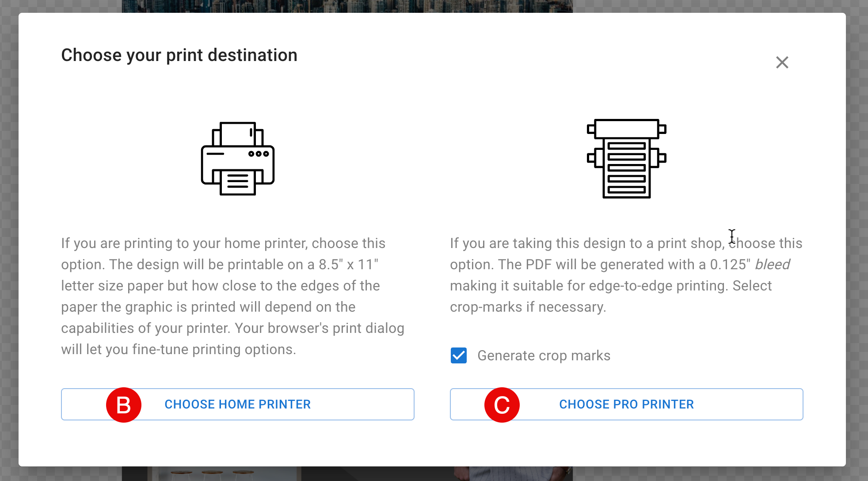
Task: Choose Home Printer button
Action: tap(238, 404)
